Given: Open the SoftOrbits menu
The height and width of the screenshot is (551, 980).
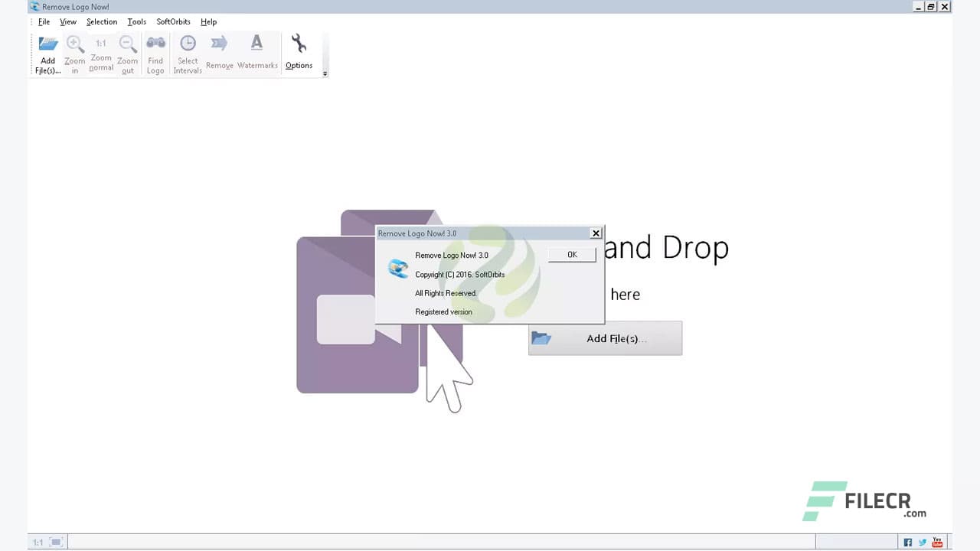Looking at the screenshot, I should pos(173,21).
